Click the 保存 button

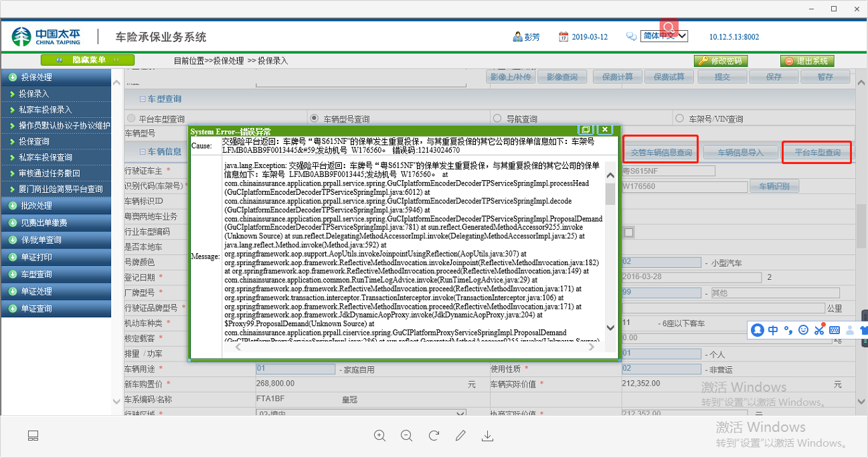774,77
